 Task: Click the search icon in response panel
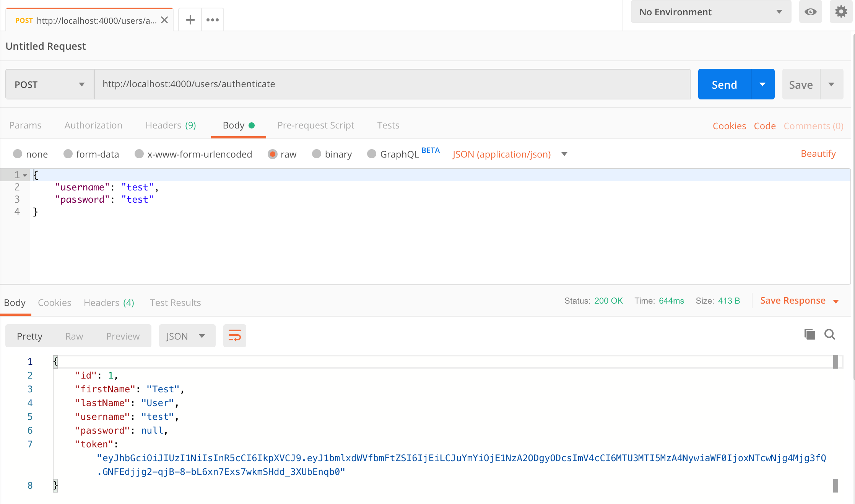pos(830,335)
